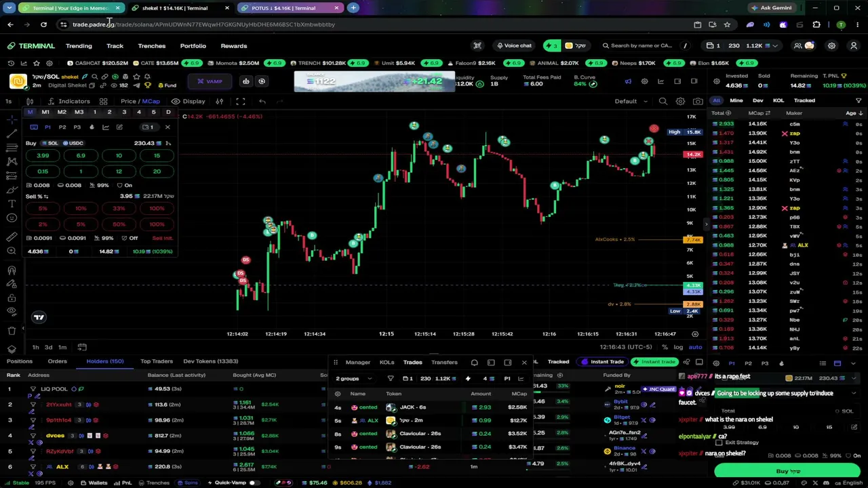Toggle Price / MCap chart mode
This screenshot has width=868, height=488.
tap(140, 101)
